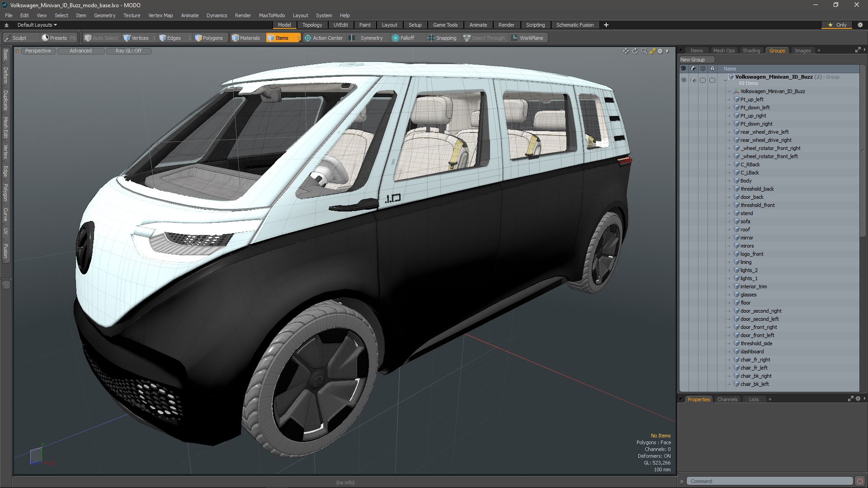This screenshot has width=868, height=488.
Task: Click the camera column header icon
Action: (693, 69)
